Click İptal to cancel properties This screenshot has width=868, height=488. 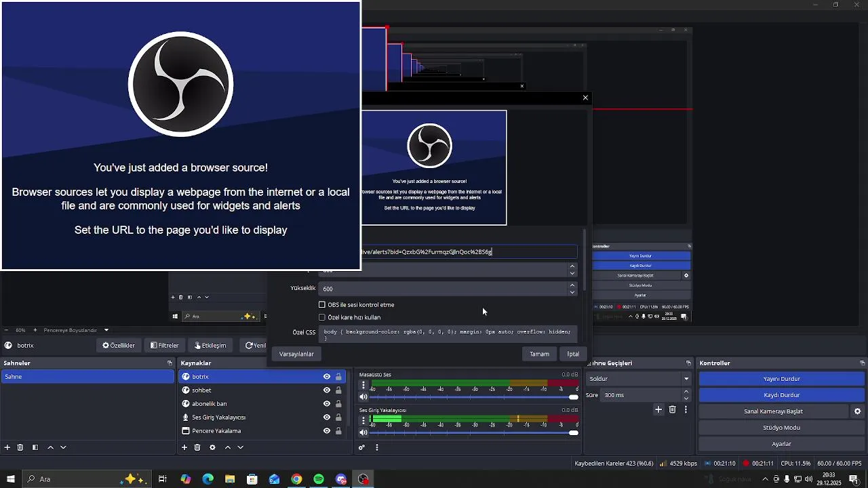pos(573,354)
